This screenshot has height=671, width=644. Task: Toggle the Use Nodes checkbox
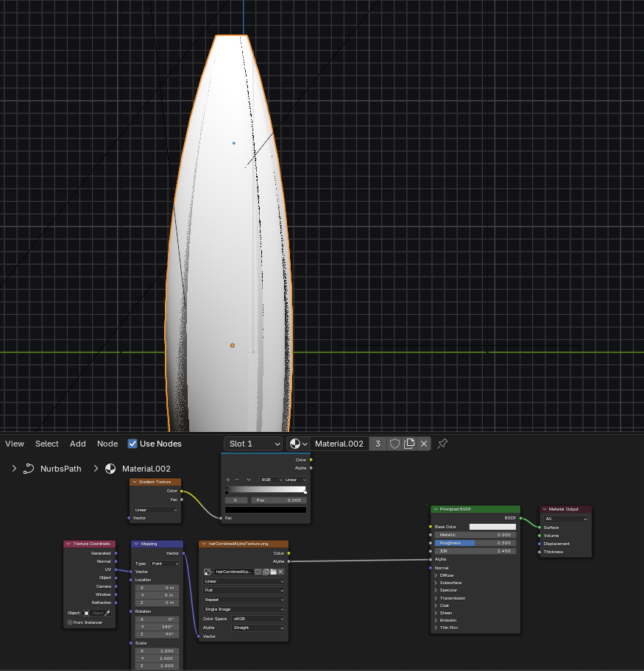tap(132, 444)
